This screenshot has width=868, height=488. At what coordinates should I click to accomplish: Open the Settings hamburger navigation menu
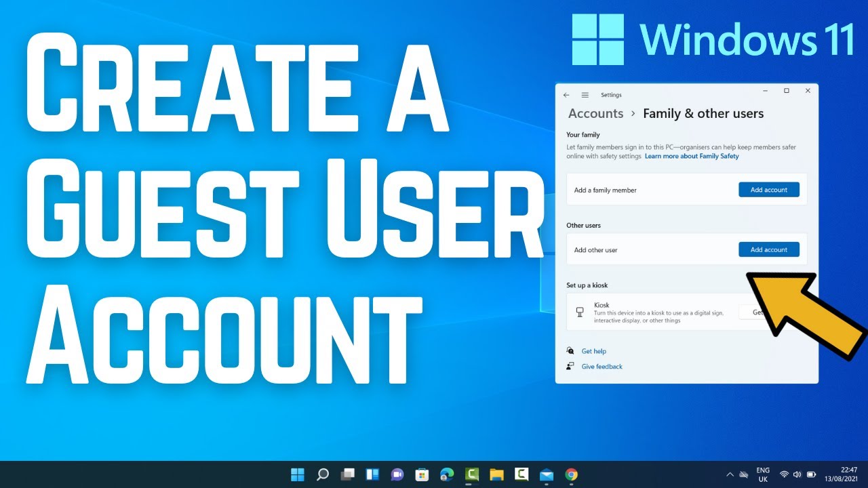(585, 95)
